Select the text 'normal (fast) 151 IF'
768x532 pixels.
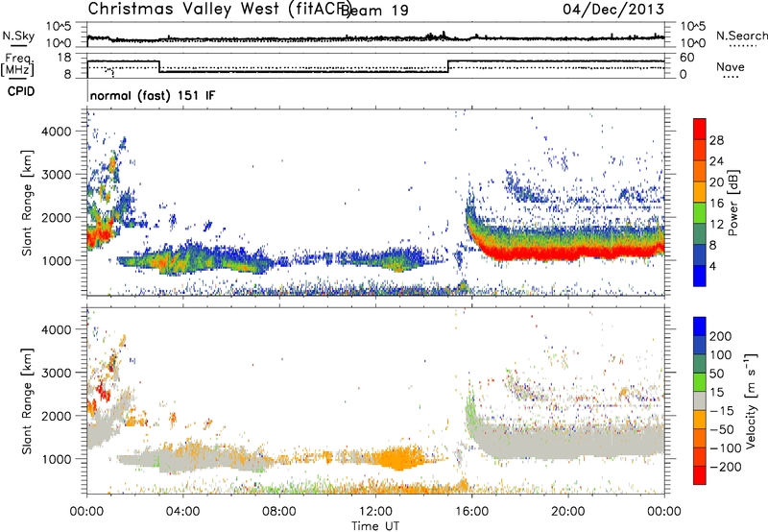[153, 96]
